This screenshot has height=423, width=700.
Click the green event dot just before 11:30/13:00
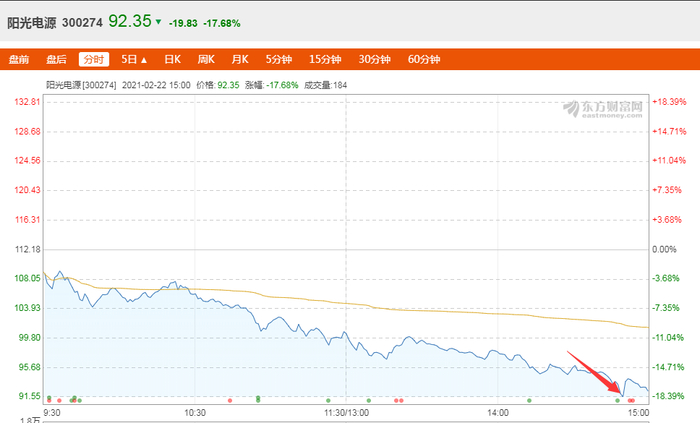coord(328,400)
